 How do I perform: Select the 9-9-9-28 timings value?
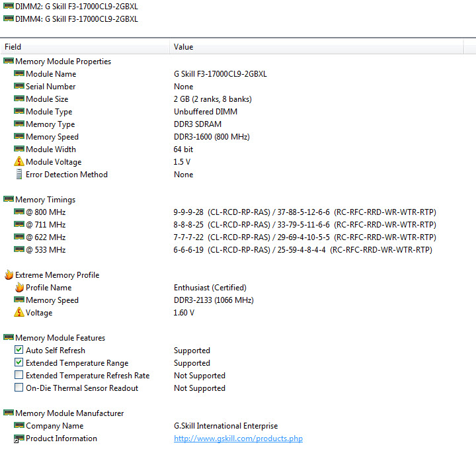click(x=305, y=212)
